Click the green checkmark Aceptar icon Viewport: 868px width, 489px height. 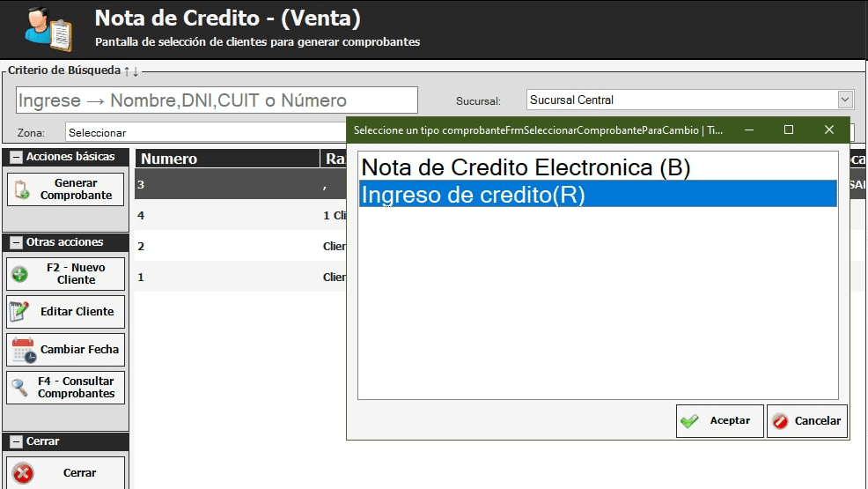tap(689, 421)
